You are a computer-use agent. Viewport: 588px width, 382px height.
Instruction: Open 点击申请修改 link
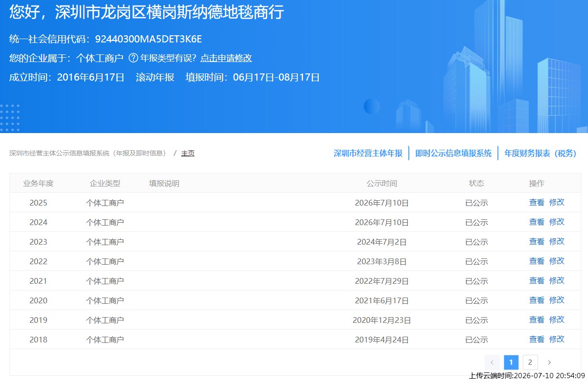pyautogui.click(x=226, y=58)
